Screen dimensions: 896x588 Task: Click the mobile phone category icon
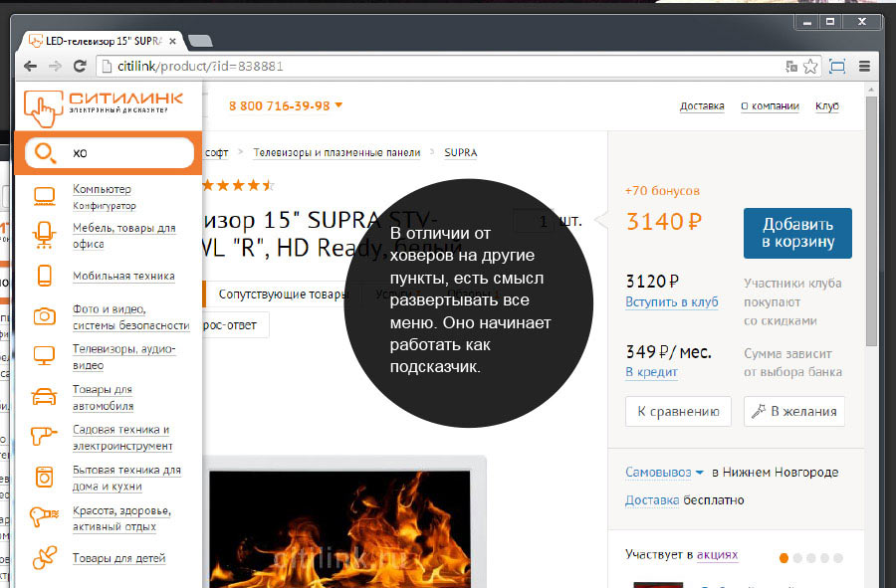45,276
